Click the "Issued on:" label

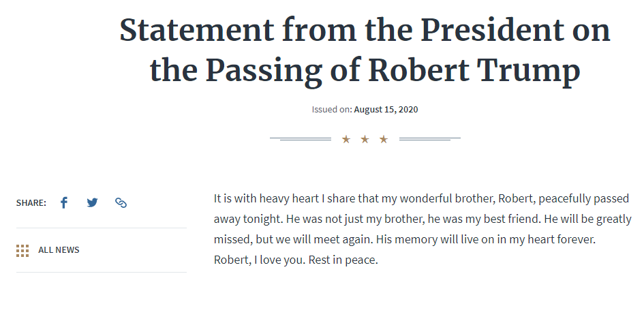pos(332,110)
